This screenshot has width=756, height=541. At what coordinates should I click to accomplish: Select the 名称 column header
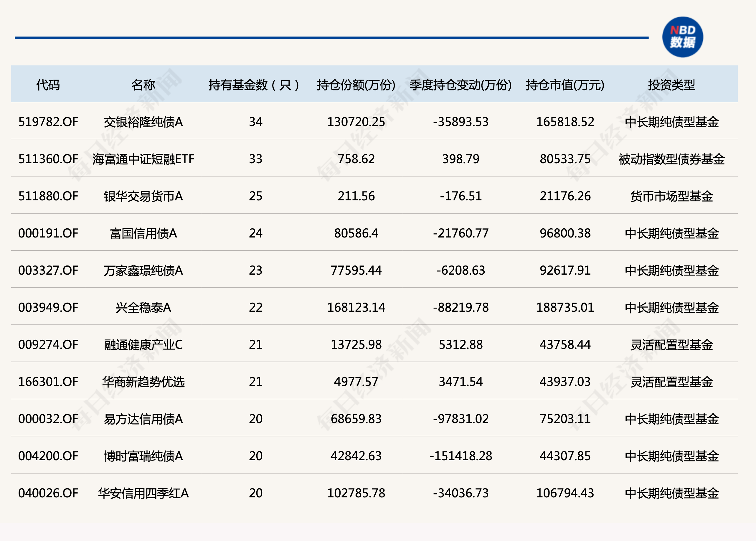tap(143, 85)
